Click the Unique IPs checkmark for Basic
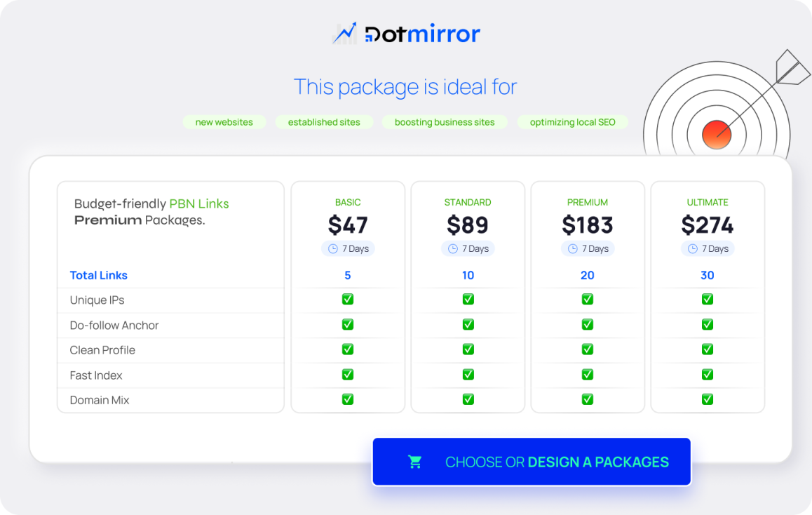Screen dimensions: 812x515 (348, 299)
